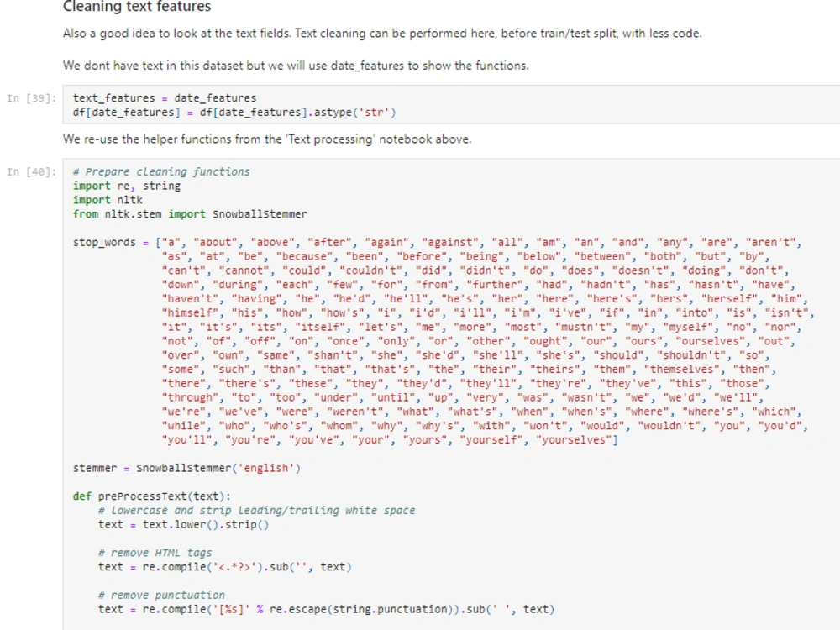Click the line "stemmer = SnowballStemmer('english')"
Viewport: 840px width, 630px height.
[x=187, y=468]
